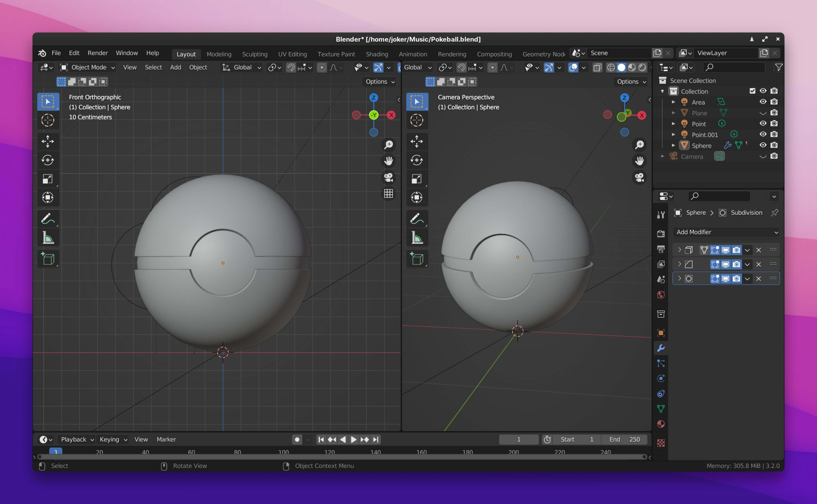Switch to the Sculpting workspace tab
The width and height of the screenshot is (817, 504).
coord(255,54)
